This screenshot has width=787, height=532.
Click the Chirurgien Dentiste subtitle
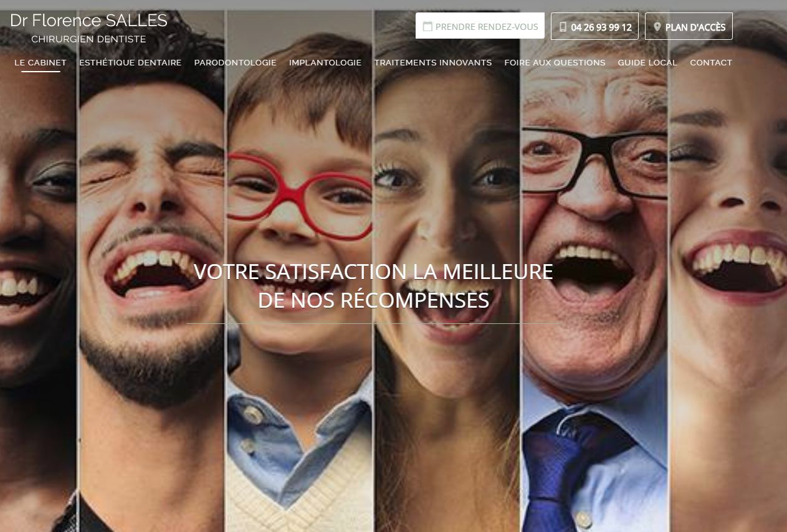88,39
